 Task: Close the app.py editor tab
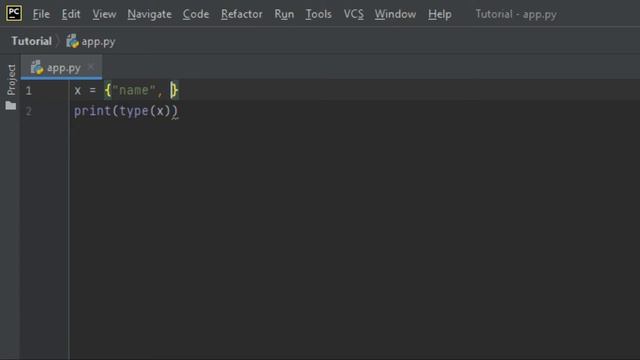pyautogui.click(x=91, y=67)
